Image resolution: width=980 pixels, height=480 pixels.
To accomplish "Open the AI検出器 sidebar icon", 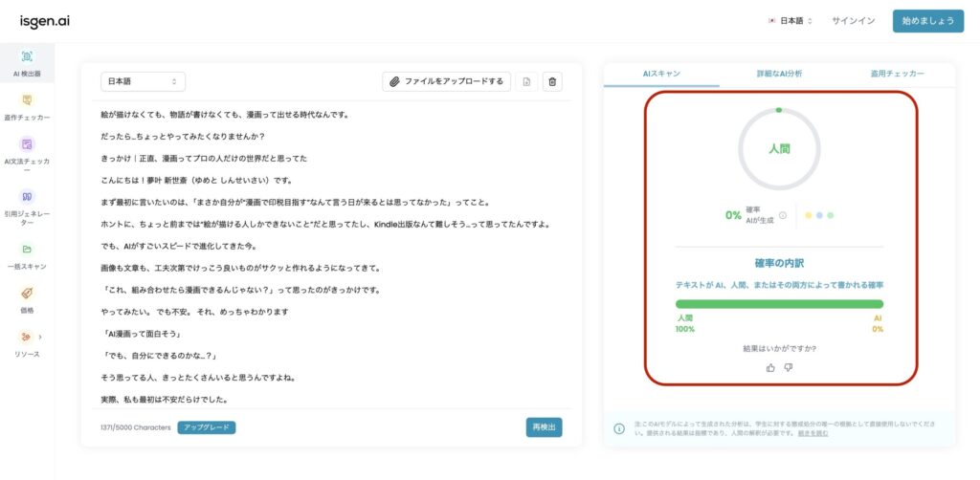I will click(27, 56).
